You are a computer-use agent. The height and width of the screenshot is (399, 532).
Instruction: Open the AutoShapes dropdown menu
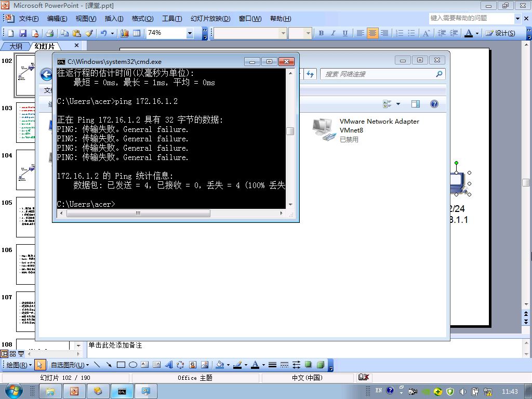click(x=70, y=365)
